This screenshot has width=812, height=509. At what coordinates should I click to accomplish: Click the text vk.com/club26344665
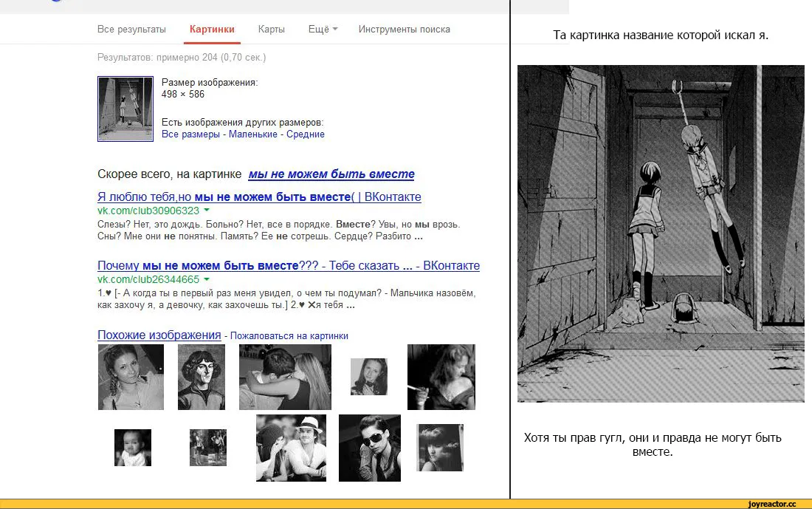148,279
